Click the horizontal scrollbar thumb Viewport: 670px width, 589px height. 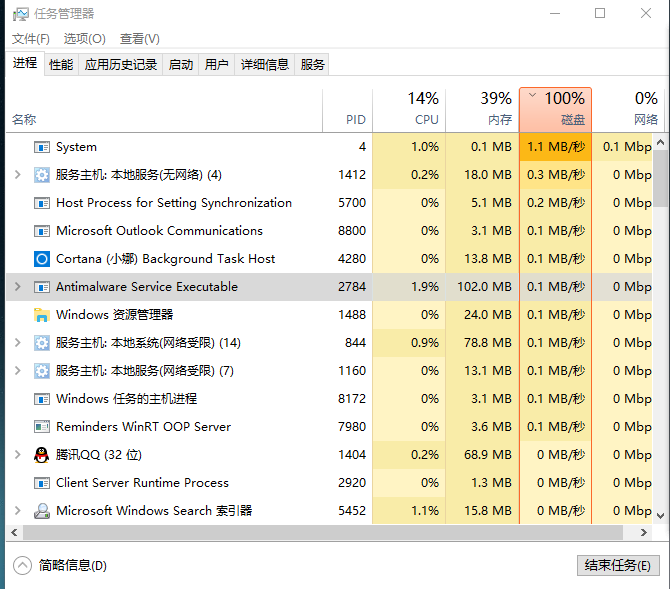[323, 533]
